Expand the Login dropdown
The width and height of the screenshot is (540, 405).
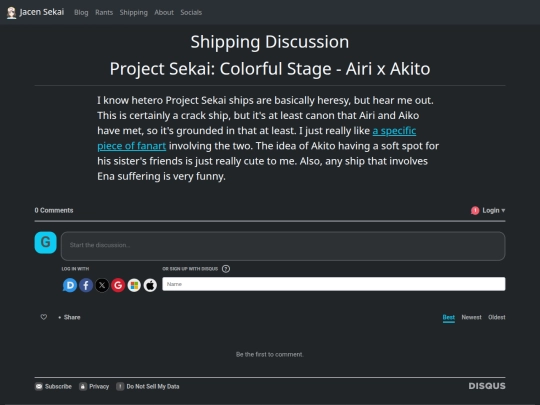(494, 210)
